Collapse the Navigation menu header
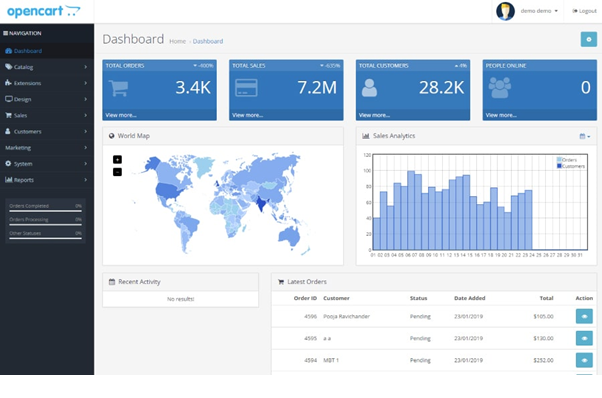The image size is (602, 398). click(22, 33)
